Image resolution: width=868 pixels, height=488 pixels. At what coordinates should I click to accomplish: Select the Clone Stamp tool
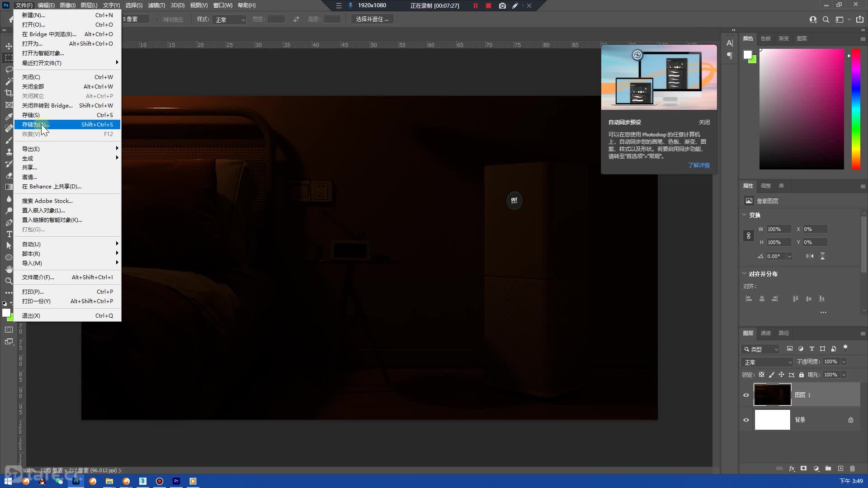tap(9, 152)
